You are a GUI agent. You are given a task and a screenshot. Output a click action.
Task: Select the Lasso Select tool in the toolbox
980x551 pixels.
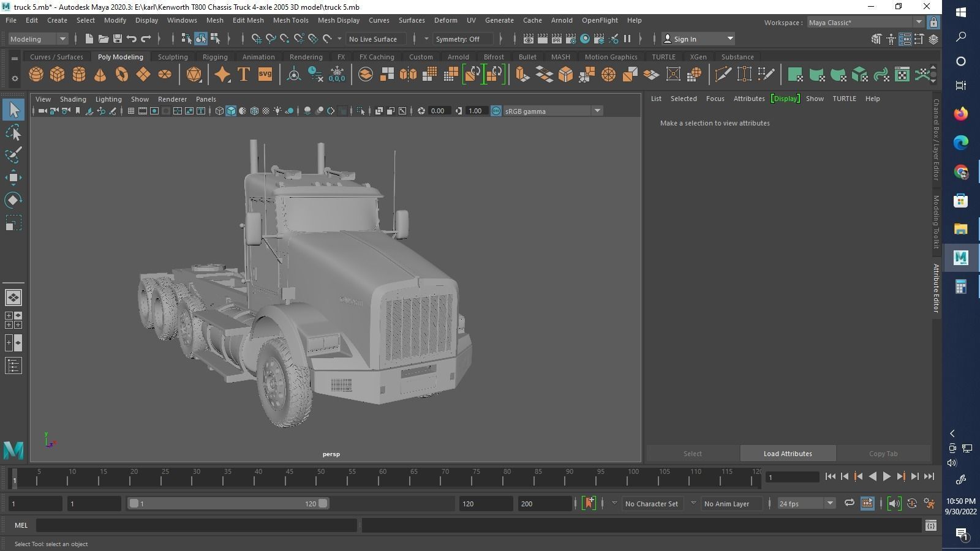pos(13,132)
